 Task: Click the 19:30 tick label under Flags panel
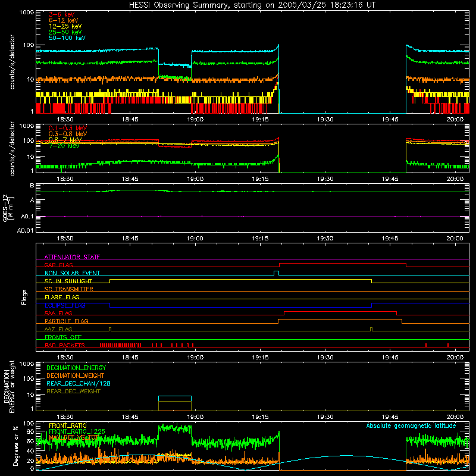point(325,358)
